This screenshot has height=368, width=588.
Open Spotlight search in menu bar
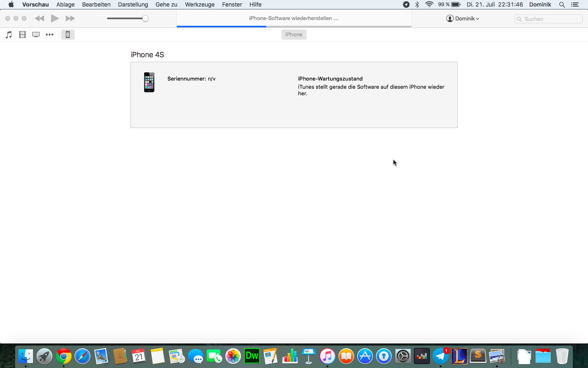pos(562,4)
